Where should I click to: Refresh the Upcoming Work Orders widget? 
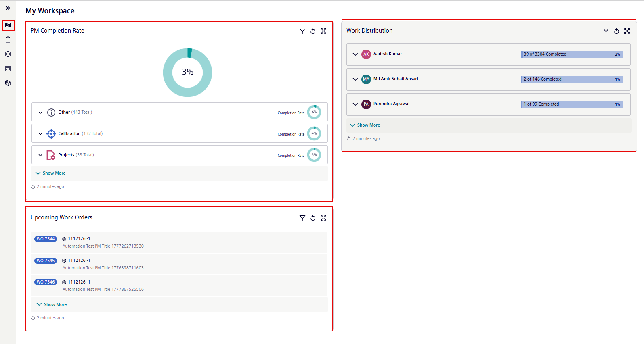313,218
